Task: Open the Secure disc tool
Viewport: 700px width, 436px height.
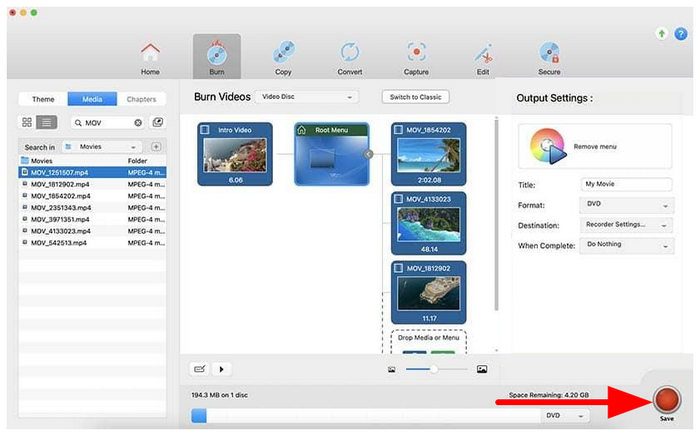Action: pyautogui.click(x=549, y=58)
